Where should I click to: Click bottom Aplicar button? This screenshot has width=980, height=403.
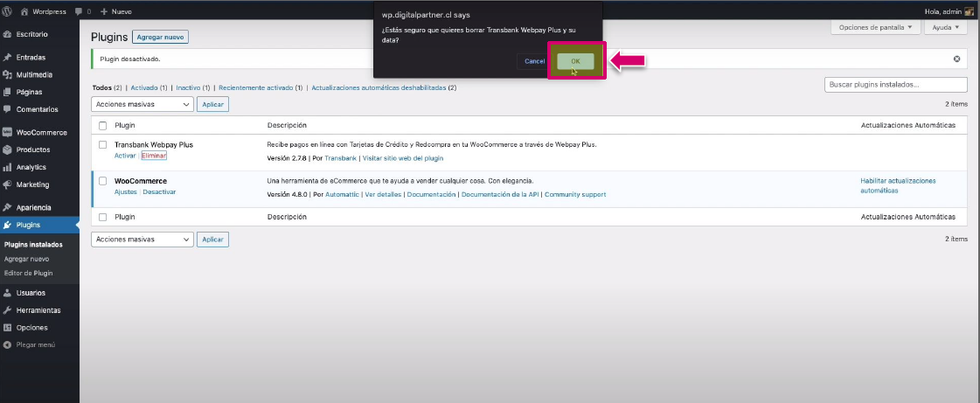[213, 240]
